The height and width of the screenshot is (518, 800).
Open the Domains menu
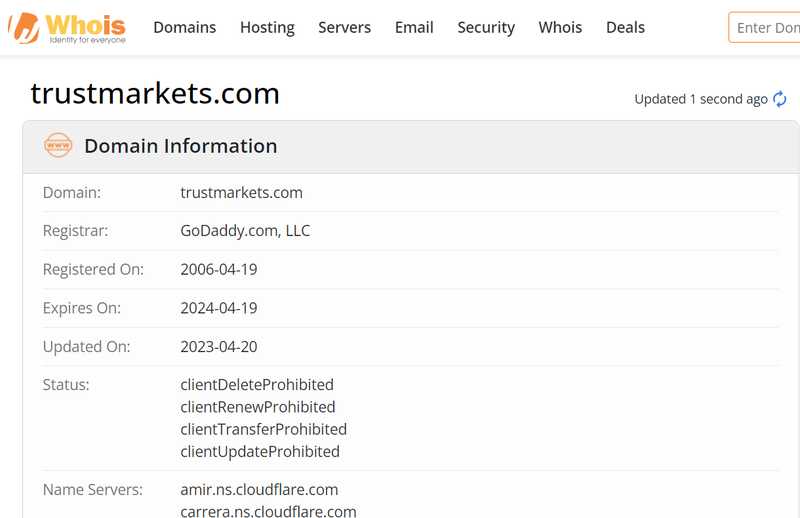point(184,27)
